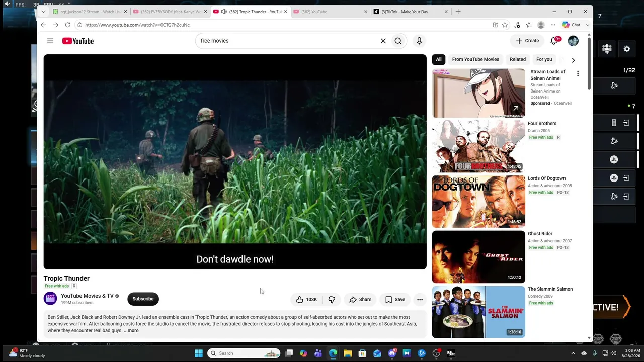Show more filter chips with right arrow
Screen dimensions: 644x362
click(573, 60)
